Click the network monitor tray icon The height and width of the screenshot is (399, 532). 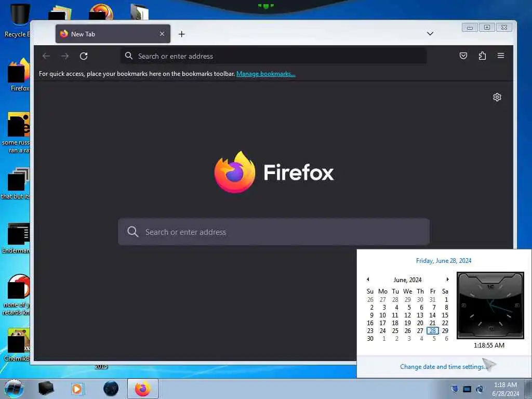click(x=467, y=389)
